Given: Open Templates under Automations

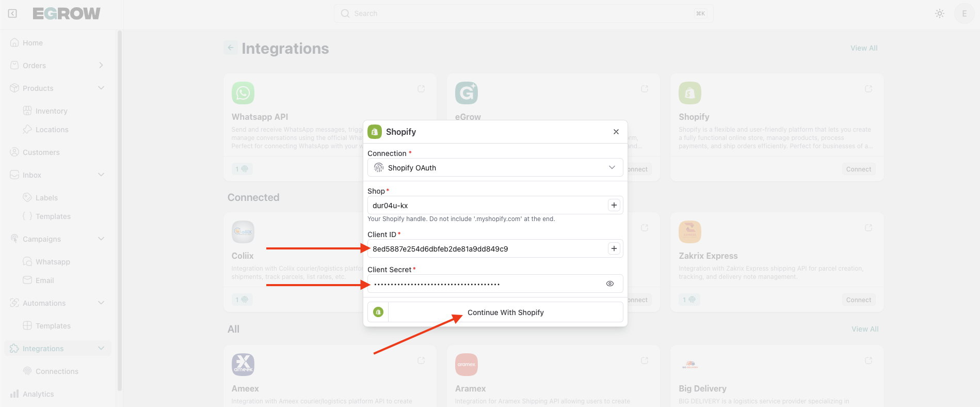Looking at the screenshot, I should tap(53, 326).
